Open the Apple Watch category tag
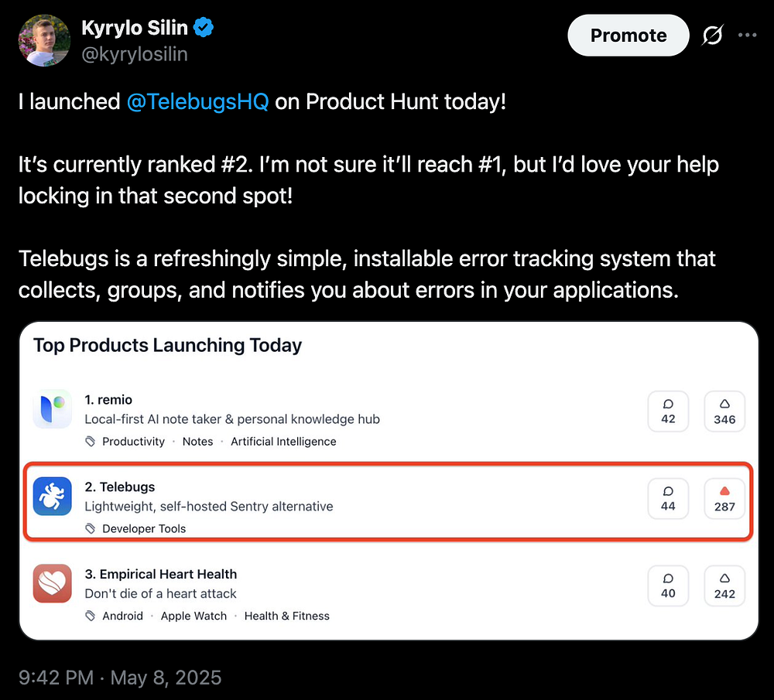 pos(193,616)
